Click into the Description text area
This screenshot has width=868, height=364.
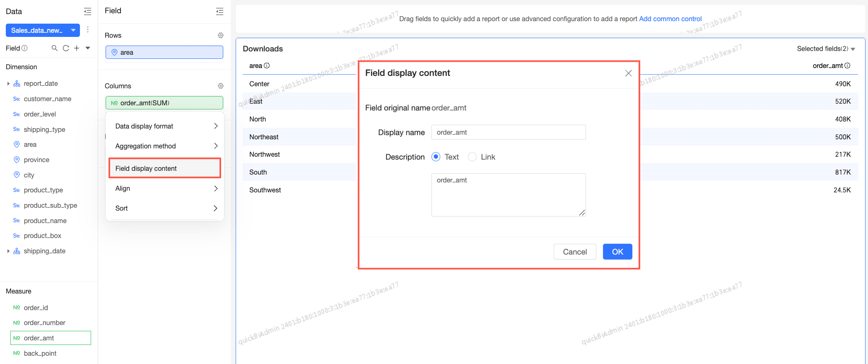tap(509, 195)
